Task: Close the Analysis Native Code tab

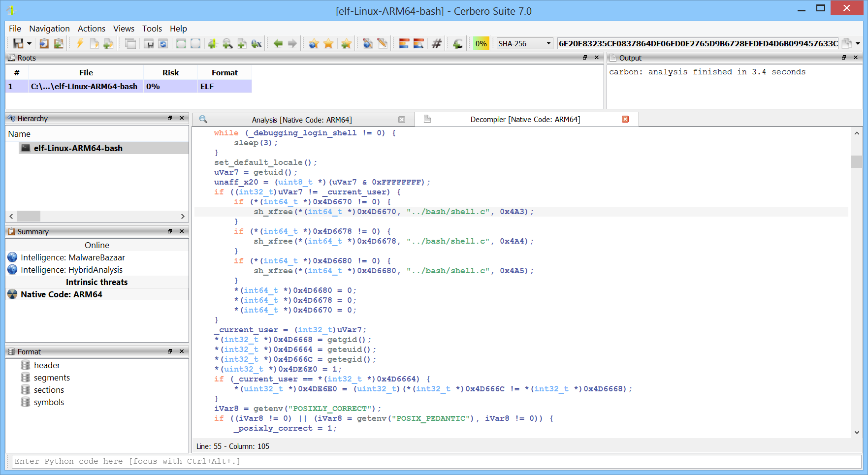Action: (x=402, y=120)
